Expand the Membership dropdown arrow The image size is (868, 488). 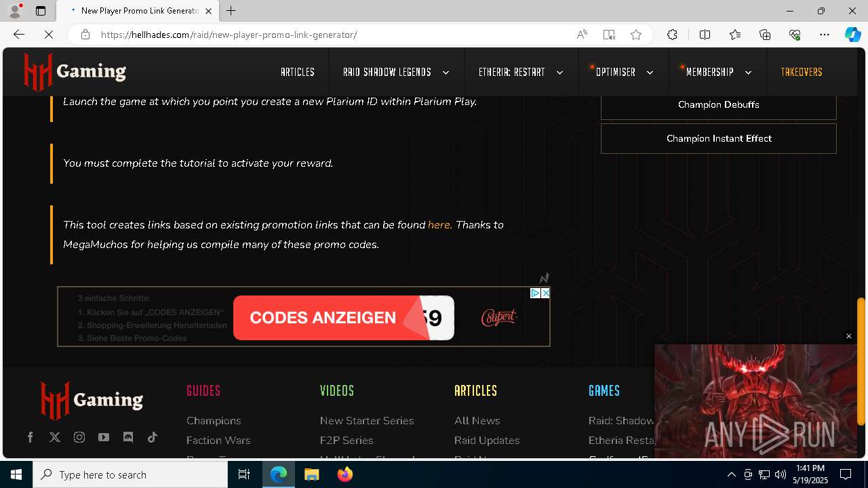click(x=748, y=73)
